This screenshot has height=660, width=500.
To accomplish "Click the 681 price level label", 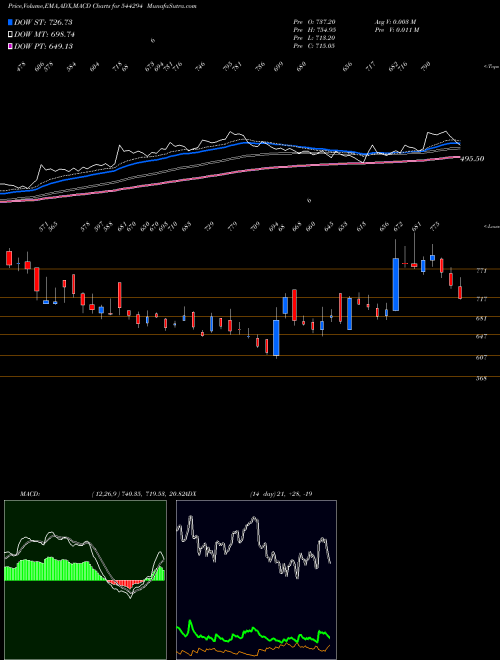I will (481, 319).
